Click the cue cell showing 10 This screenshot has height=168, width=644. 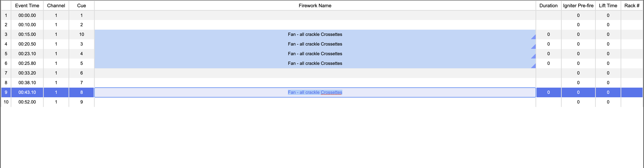pyautogui.click(x=81, y=34)
